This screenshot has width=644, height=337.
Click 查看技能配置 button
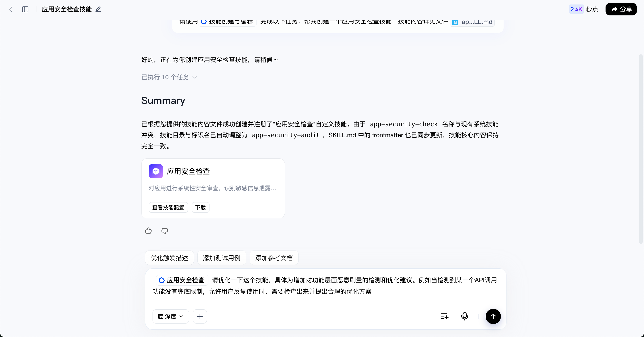pos(168,207)
